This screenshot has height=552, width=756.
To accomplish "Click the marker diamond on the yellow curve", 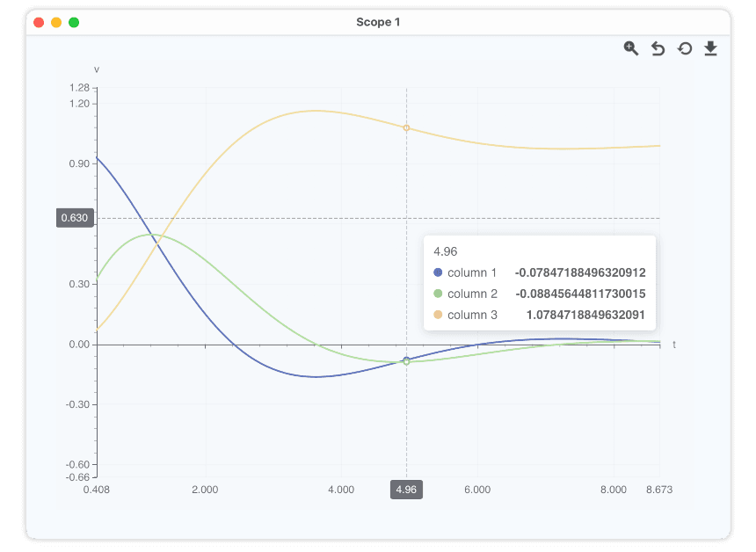I will (406, 127).
